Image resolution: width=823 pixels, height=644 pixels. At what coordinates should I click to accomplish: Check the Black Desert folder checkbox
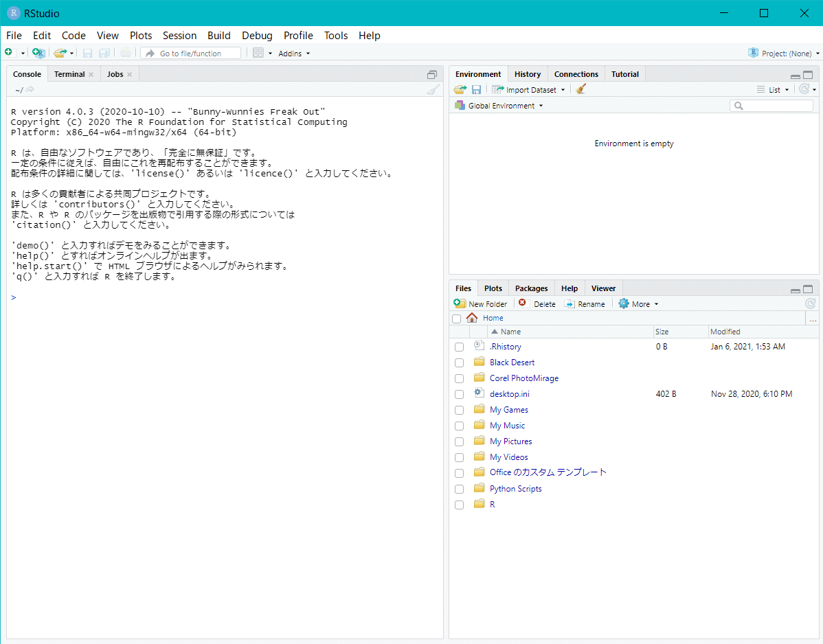pos(460,363)
